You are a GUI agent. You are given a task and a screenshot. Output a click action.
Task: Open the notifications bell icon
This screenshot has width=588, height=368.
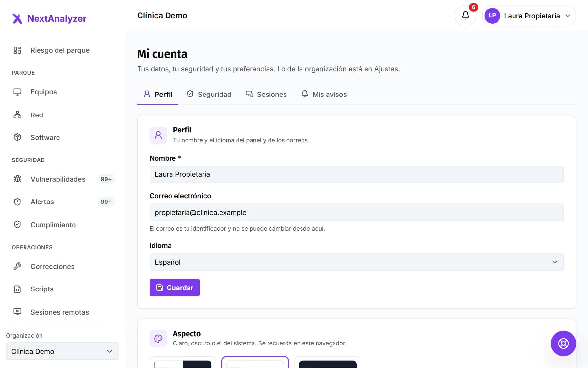coord(465,15)
